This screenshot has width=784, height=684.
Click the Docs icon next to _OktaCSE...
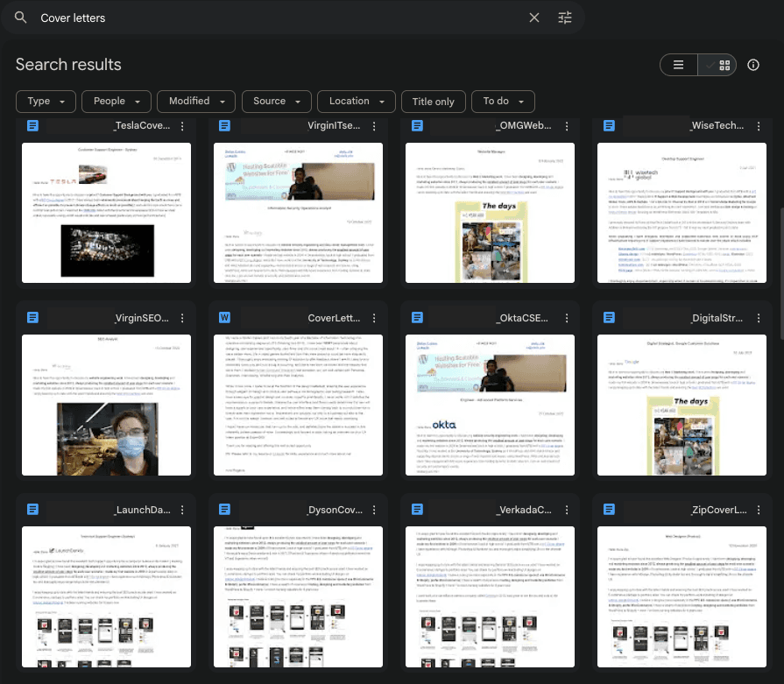[x=417, y=318]
